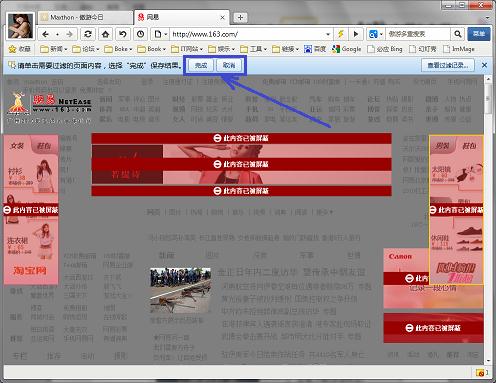Viewport: 496px width, 383px height.
Task: Select the 网易 tab
Action: pos(182,17)
